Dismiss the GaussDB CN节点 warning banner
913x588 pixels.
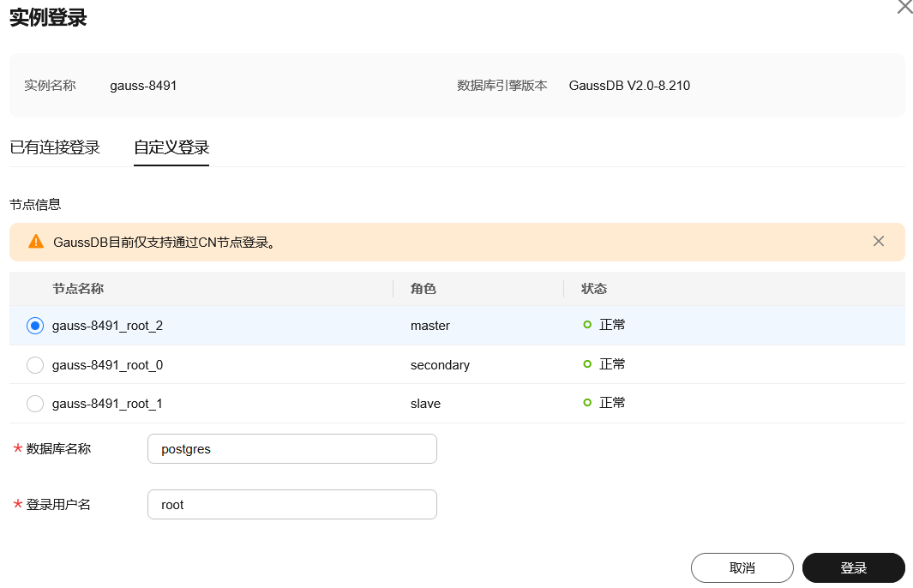click(879, 241)
